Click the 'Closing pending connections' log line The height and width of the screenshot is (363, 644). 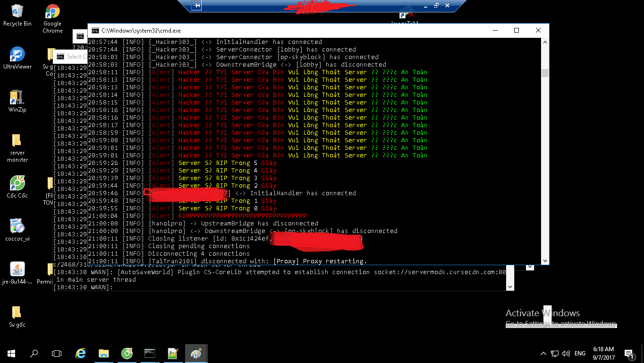[x=169, y=246]
